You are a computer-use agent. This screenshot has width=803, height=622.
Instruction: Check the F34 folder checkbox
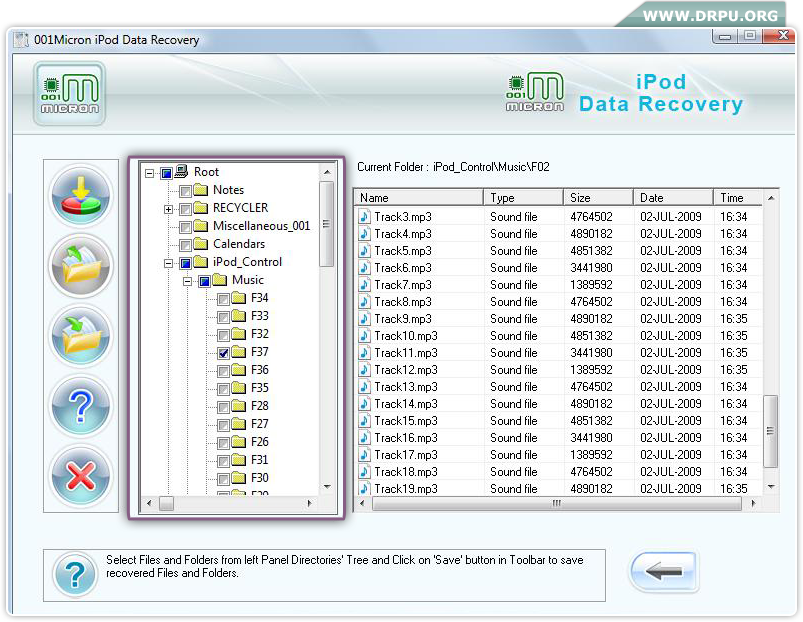click(x=223, y=299)
